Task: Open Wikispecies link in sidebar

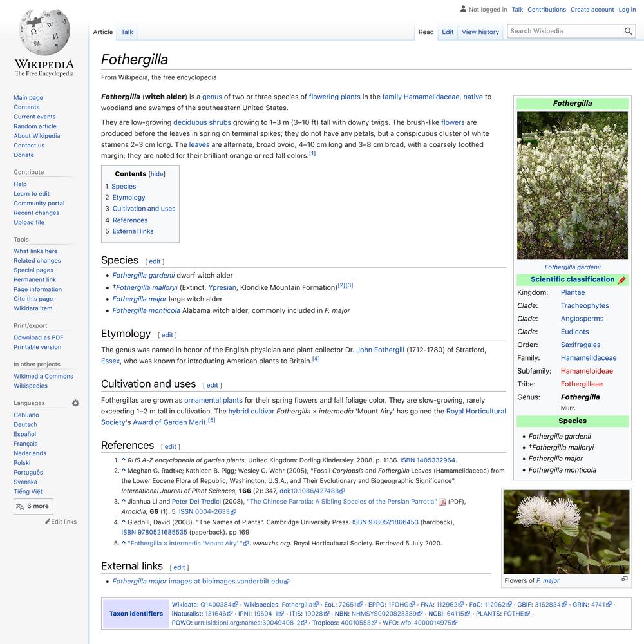Action: pos(30,386)
